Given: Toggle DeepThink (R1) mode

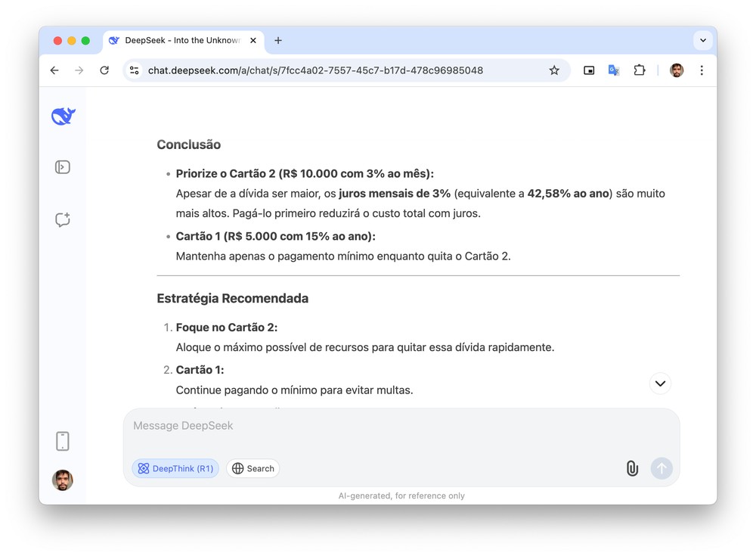Looking at the screenshot, I should point(175,468).
